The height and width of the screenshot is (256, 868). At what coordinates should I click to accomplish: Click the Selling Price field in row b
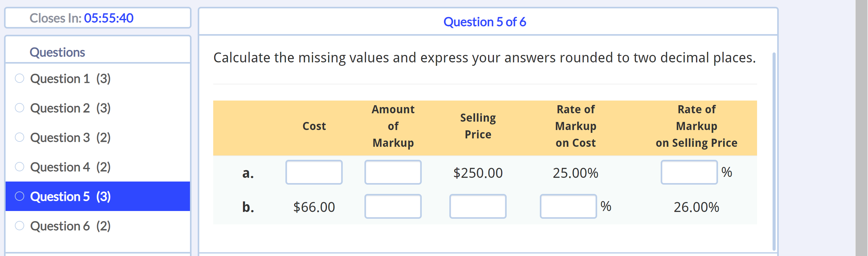point(478,206)
